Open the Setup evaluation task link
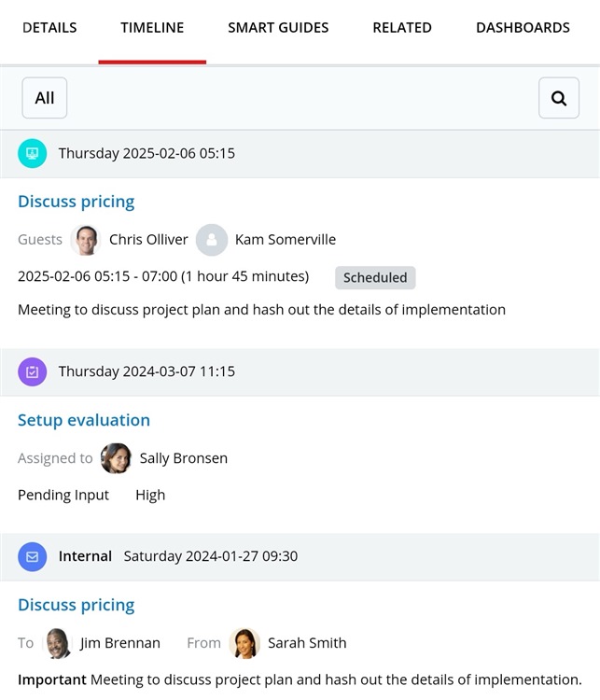 pos(84,420)
